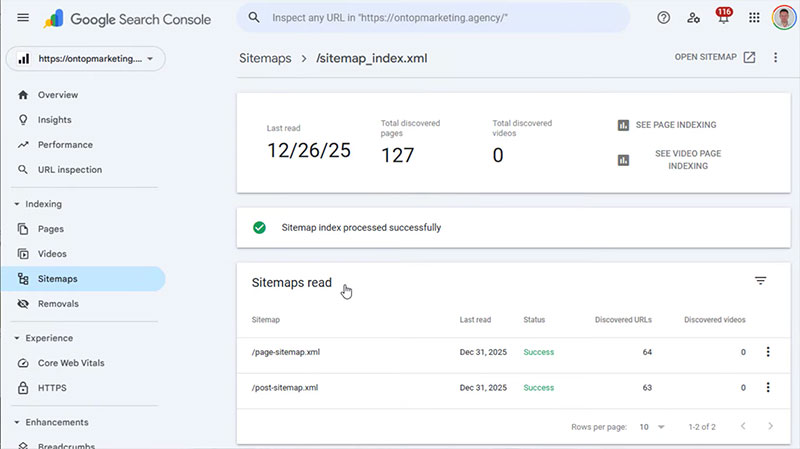Click the Overview home icon
Image resolution: width=800 pixels, height=449 pixels.
pos(23,95)
